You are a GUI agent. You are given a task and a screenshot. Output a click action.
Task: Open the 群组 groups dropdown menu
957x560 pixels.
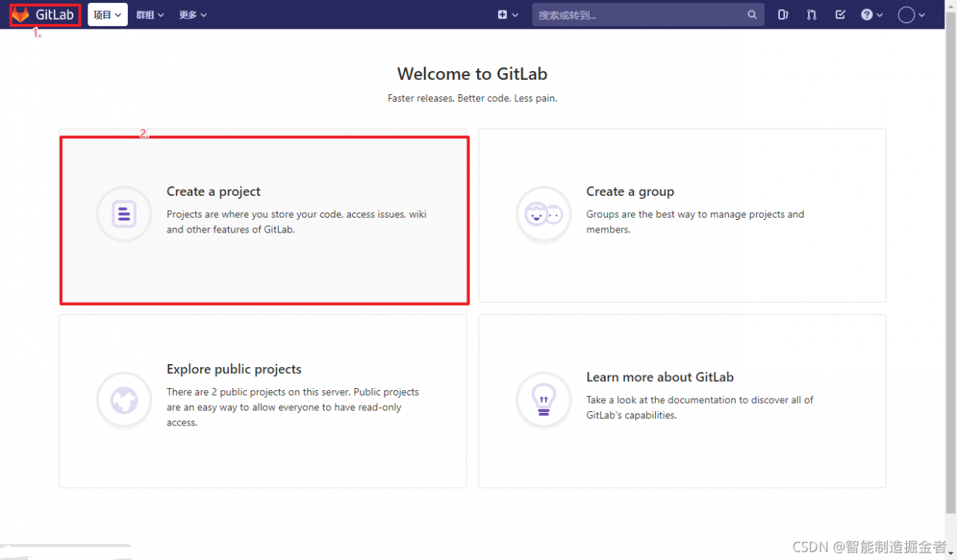click(x=150, y=14)
